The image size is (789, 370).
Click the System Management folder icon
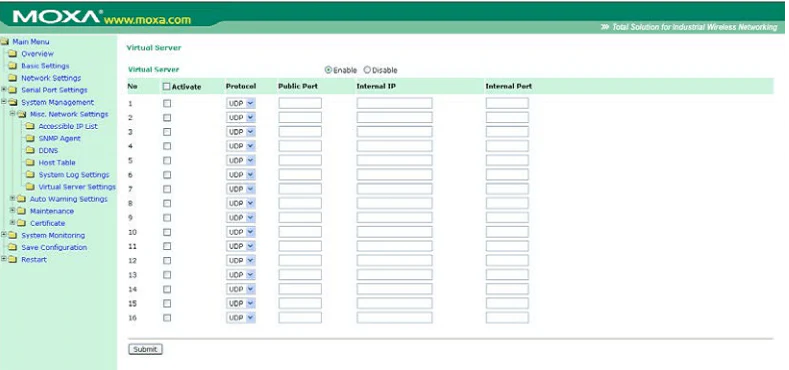[13, 102]
